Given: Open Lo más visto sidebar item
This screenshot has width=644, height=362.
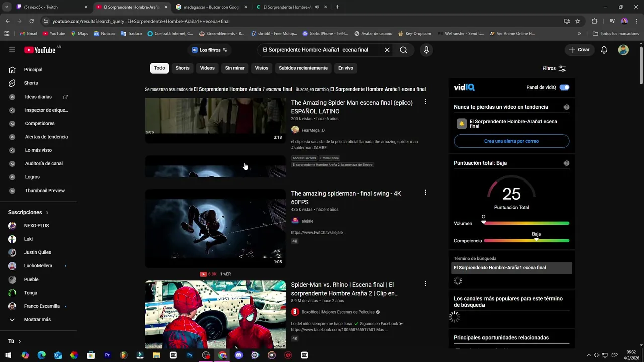Looking at the screenshot, I should tap(38, 150).
